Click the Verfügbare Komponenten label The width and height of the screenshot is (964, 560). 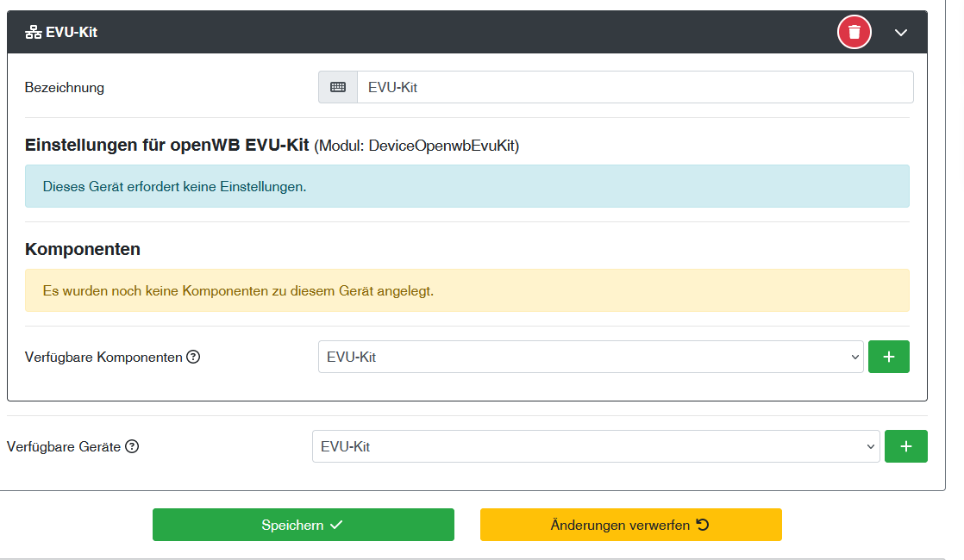[103, 358]
